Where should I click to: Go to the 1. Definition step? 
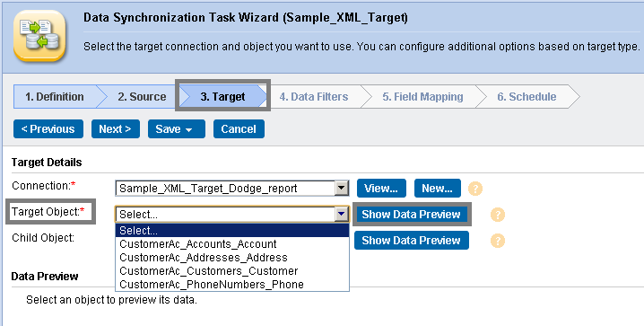tap(55, 97)
